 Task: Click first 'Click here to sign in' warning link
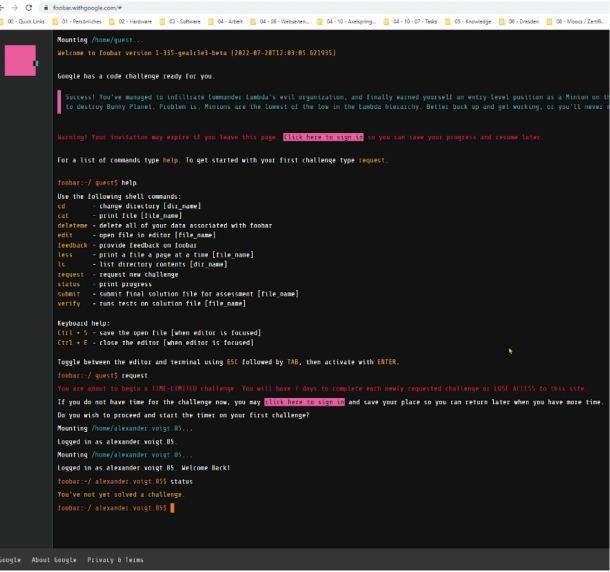(x=323, y=137)
